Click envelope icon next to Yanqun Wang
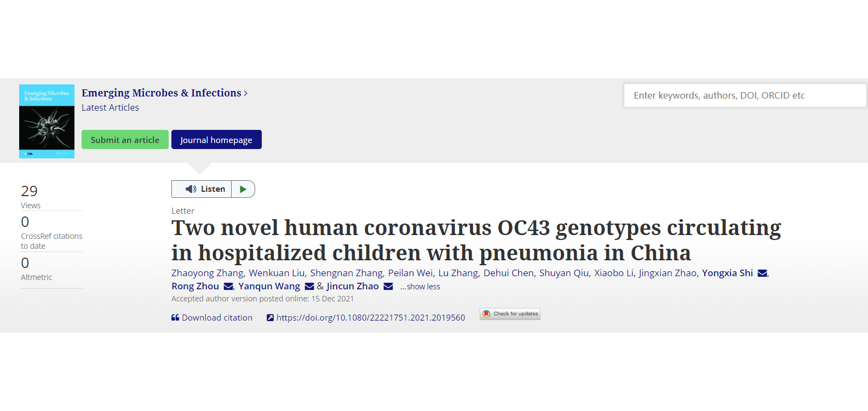The height and width of the screenshot is (411, 868). [x=309, y=287]
